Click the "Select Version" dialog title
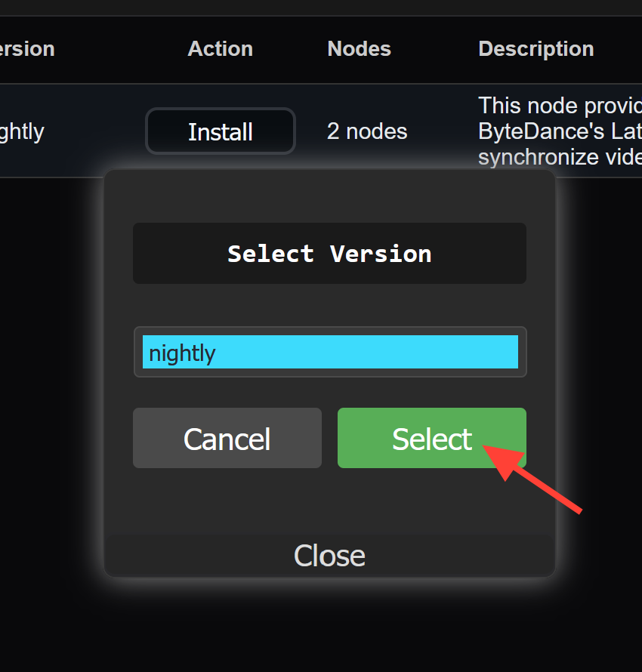642x672 pixels. pyautogui.click(x=329, y=254)
